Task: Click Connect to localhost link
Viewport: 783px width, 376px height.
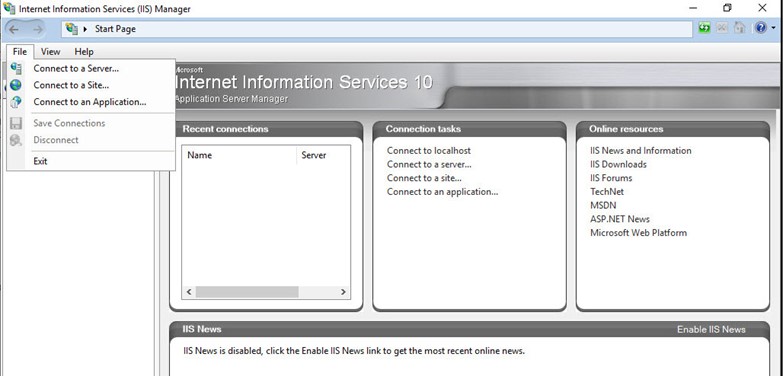Action: tap(428, 150)
